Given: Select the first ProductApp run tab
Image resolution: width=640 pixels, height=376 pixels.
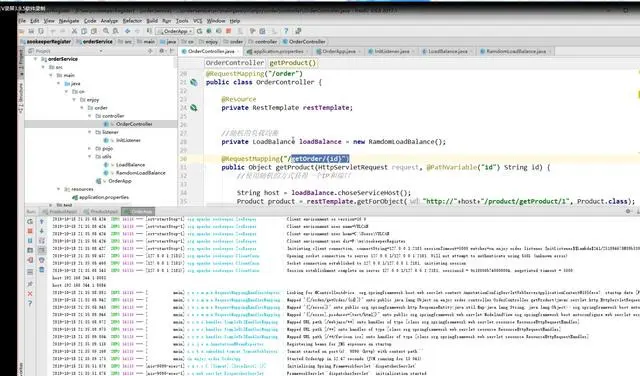Looking at the screenshot, I should tap(60, 211).
